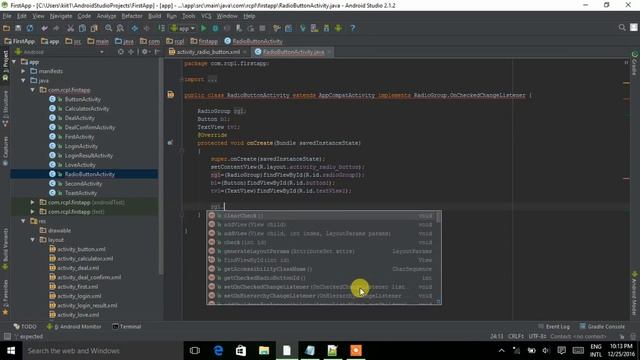
Task: Click firstapp in the breadcrumb bar
Action: click(x=204, y=41)
